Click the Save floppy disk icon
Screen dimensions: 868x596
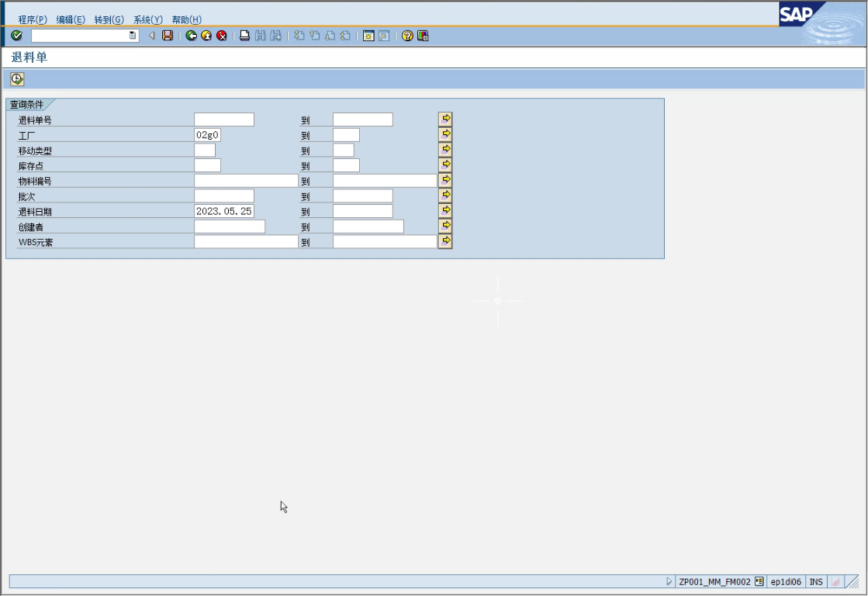[x=168, y=36]
